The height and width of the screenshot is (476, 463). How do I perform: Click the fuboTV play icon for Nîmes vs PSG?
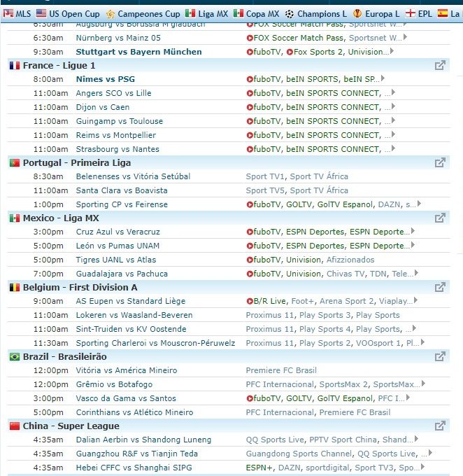point(250,79)
